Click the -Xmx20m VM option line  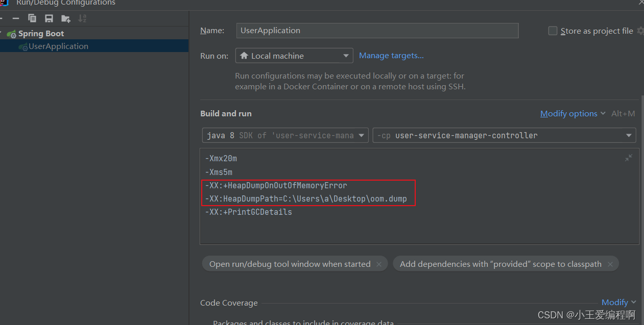(221, 159)
